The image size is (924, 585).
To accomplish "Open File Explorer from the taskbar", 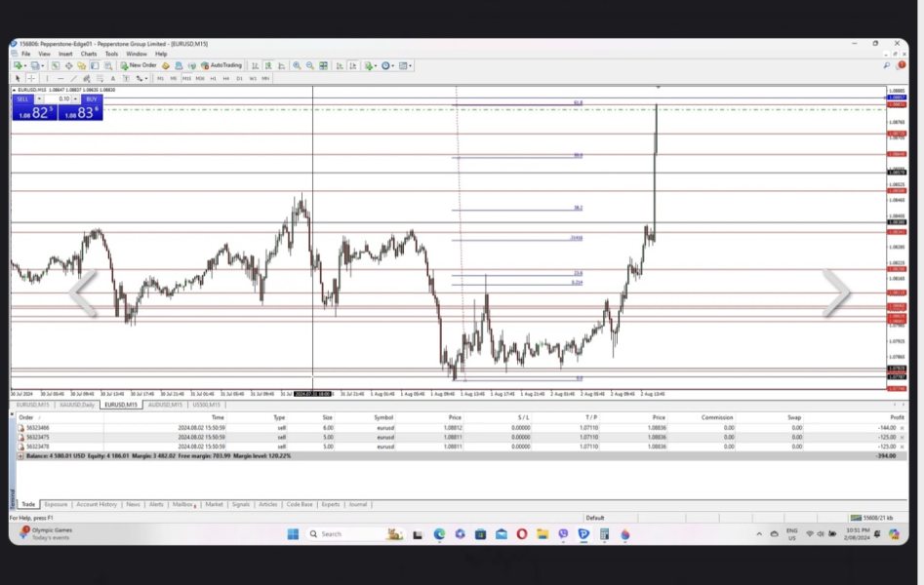I will [x=542, y=533].
